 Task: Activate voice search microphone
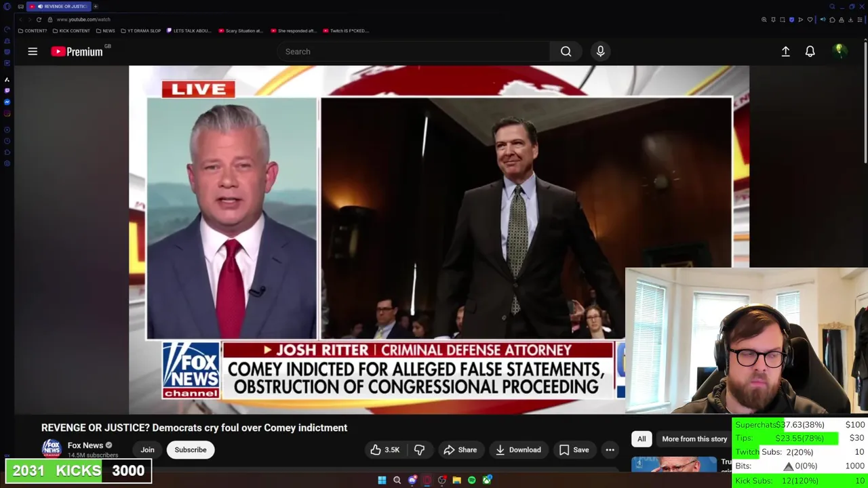[600, 52]
